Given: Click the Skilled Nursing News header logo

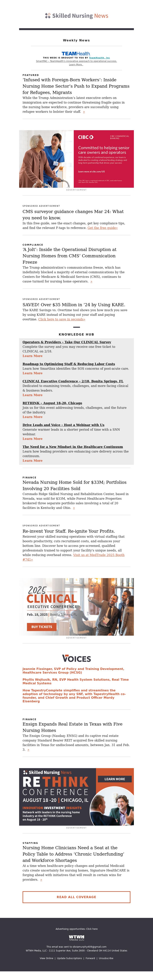Looking at the screenshot, I should 76,16.
